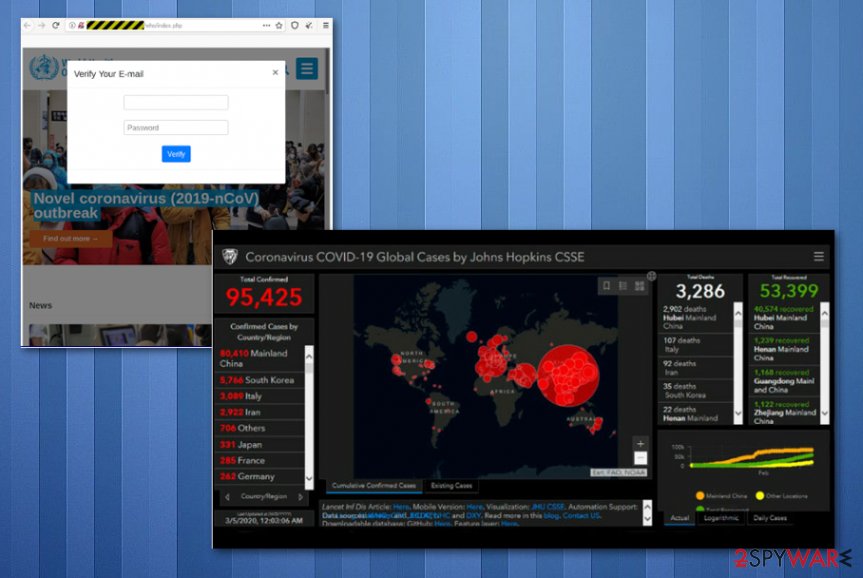The image size is (863, 578).
Task: Toggle Mainland China orange legend item
Action: (721, 496)
